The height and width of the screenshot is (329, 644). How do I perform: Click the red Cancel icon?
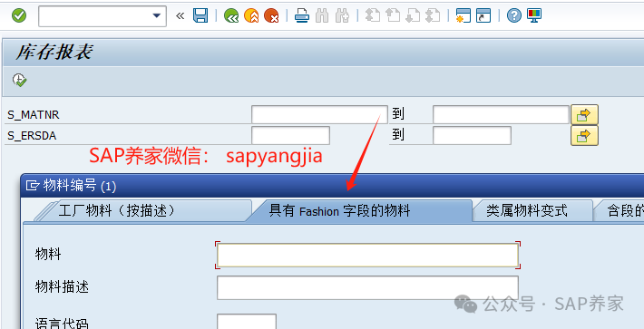pyautogui.click(x=271, y=16)
